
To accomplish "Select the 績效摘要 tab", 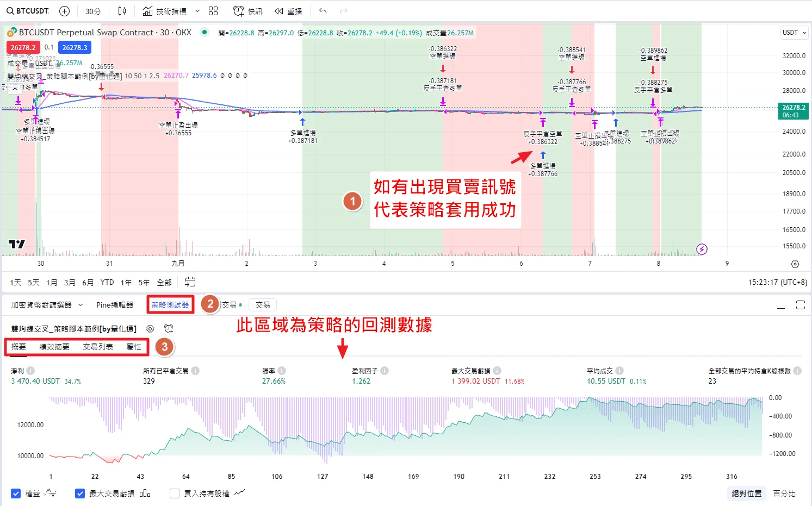I will (x=54, y=347).
